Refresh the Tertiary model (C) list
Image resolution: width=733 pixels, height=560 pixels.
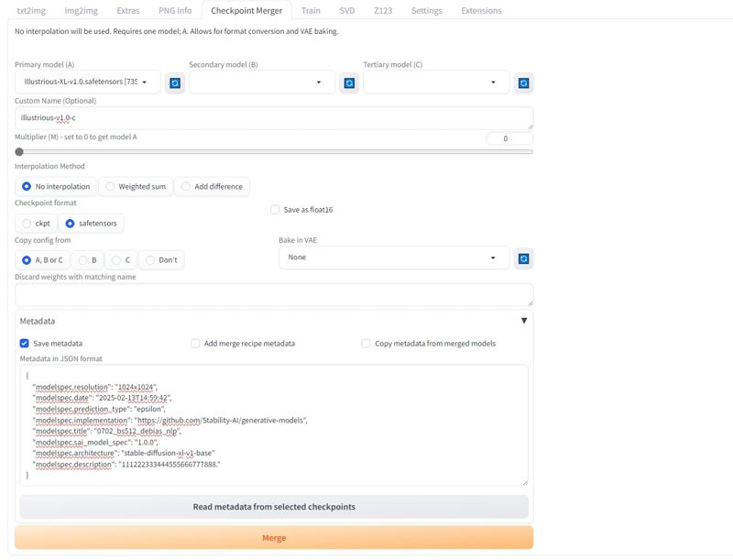pos(523,82)
